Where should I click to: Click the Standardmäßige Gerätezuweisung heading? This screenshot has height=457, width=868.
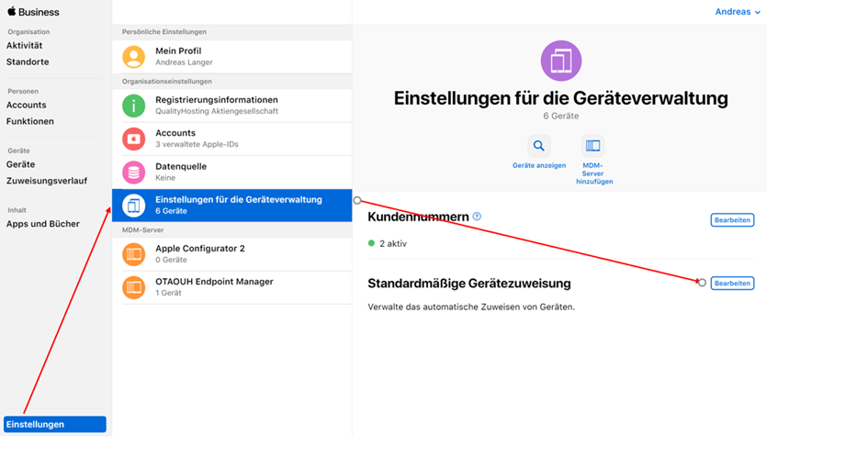tap(468, 284)
